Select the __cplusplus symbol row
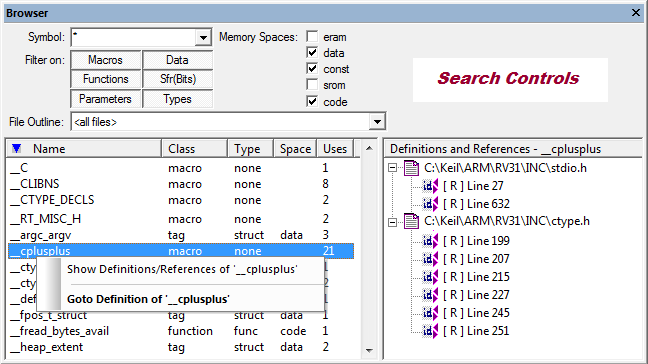648x364 pixels. pyautogui.click(x=181, y=251)
